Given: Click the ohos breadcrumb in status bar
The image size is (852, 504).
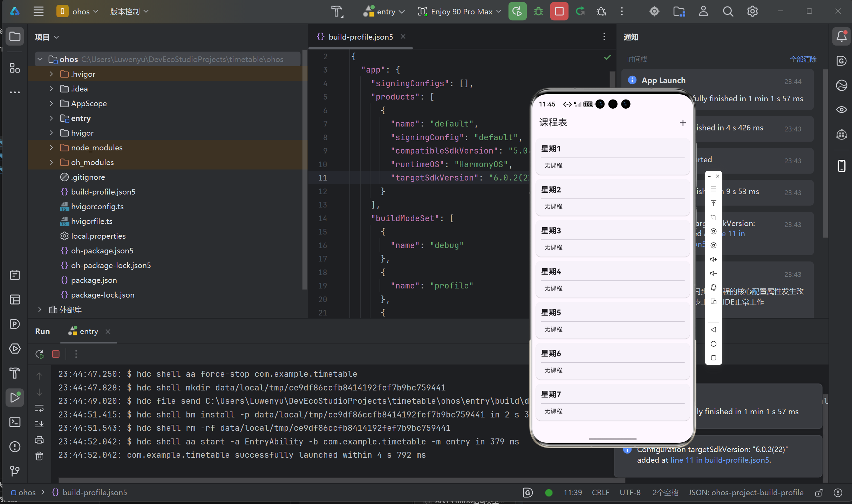Looking at the screenshot, I should click(23, 492).
